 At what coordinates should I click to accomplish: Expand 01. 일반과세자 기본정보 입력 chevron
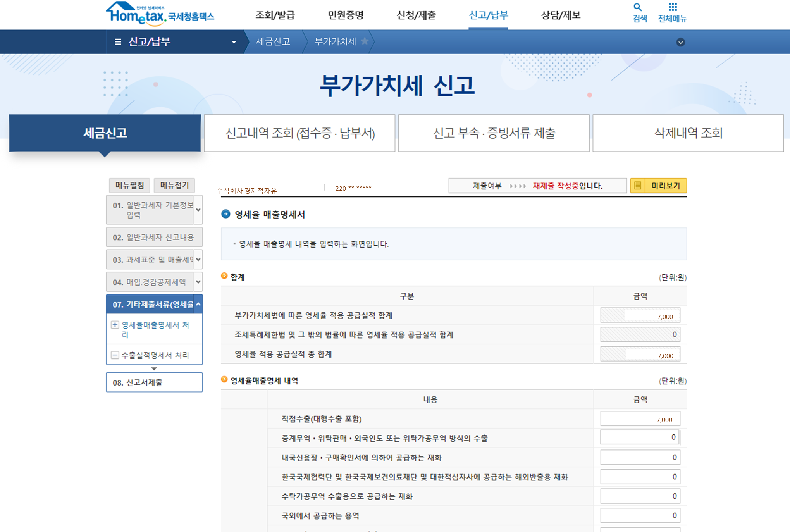click(198, 210)
